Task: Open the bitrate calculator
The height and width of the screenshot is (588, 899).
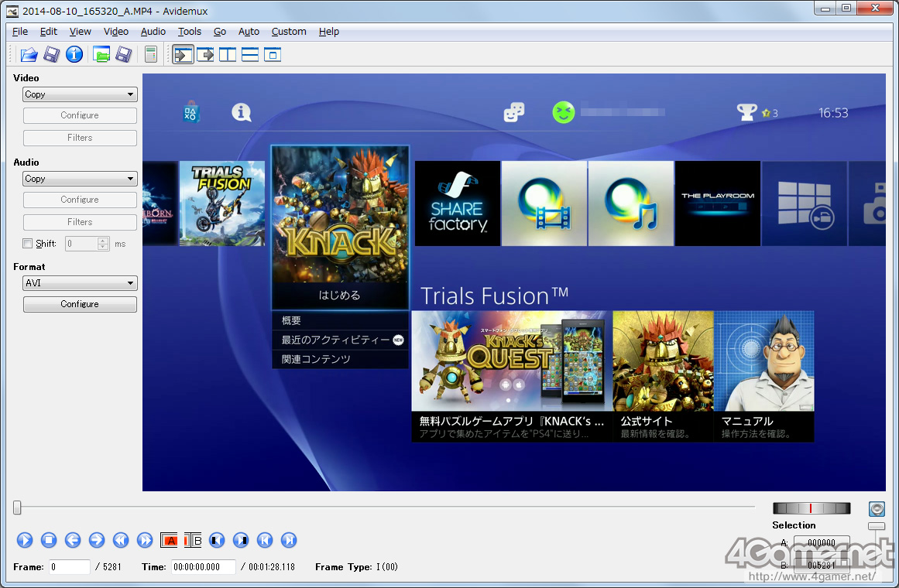Action: [x=151, y=54]
